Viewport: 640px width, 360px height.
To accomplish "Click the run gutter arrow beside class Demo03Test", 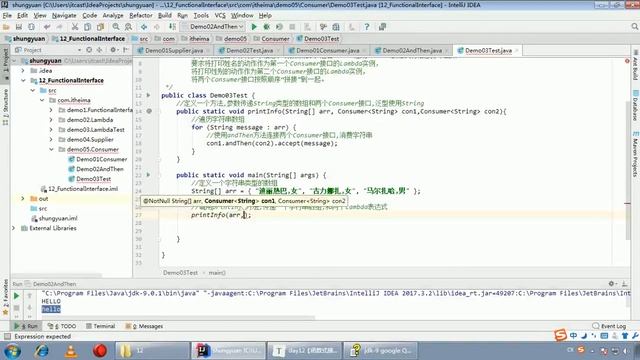I will pyautogui.click(x=149, y=95).
